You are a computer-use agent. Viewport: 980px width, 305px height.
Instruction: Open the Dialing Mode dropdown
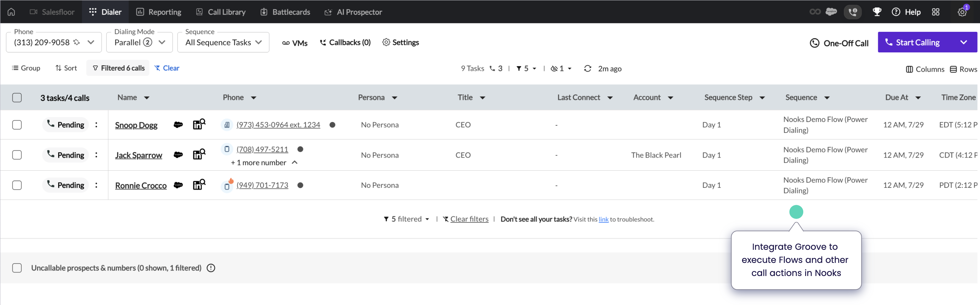139,42
